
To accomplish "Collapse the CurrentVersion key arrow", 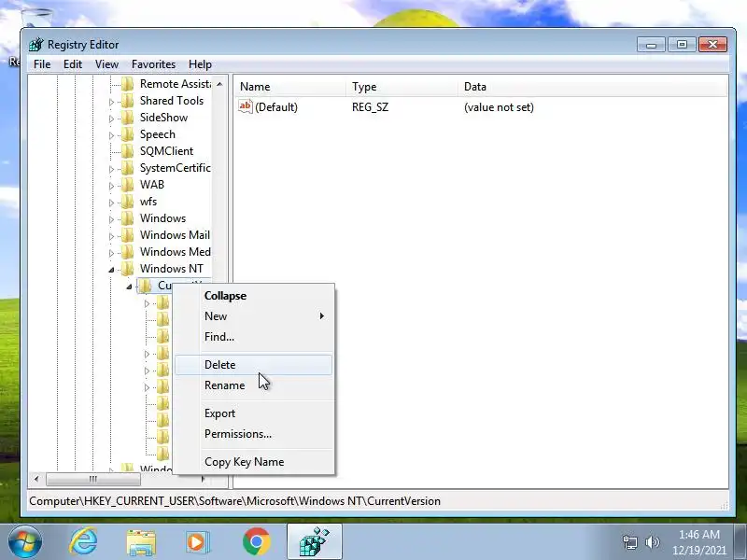I will tap(129, 287).
